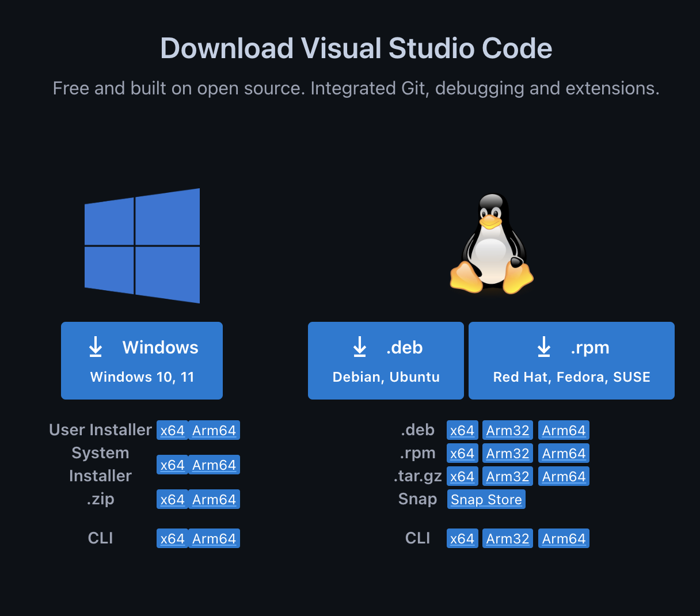The width and height of the screenshot is (700, 616).
Task: Select System Installer Arm64 for Windows
Action: [x=214, y=465]
